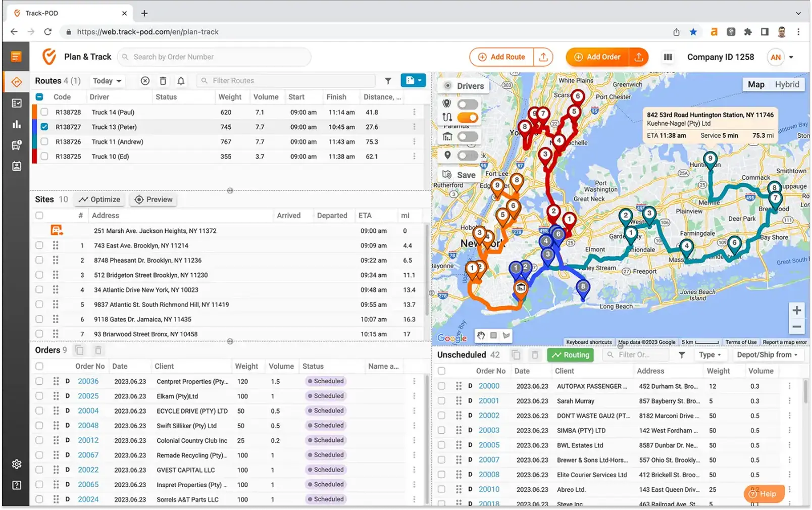Viewport: 812px width, 510px height.
Task: Open the drivers contact sidebar icon
Action: pos(17,167)
